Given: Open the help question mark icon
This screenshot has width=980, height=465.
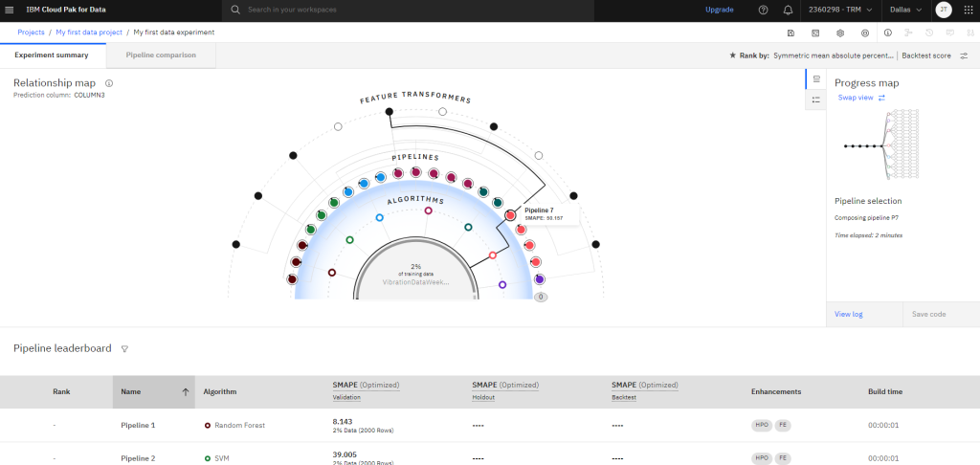Looking at the screenshot, I should click(763, 10).
